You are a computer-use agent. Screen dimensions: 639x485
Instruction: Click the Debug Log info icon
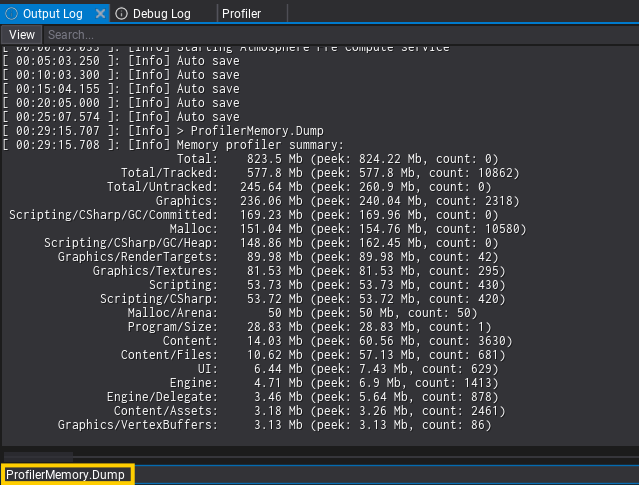click(122, 13)
